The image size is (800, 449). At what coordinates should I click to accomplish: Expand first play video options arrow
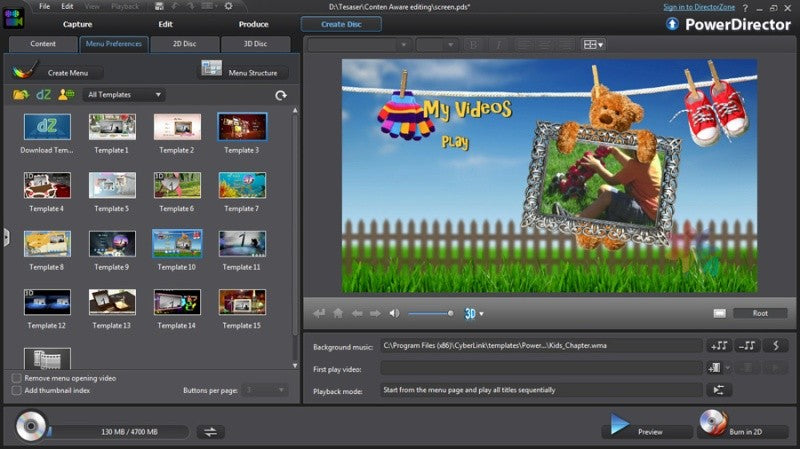pyautogui.click(x=728, y=368)
